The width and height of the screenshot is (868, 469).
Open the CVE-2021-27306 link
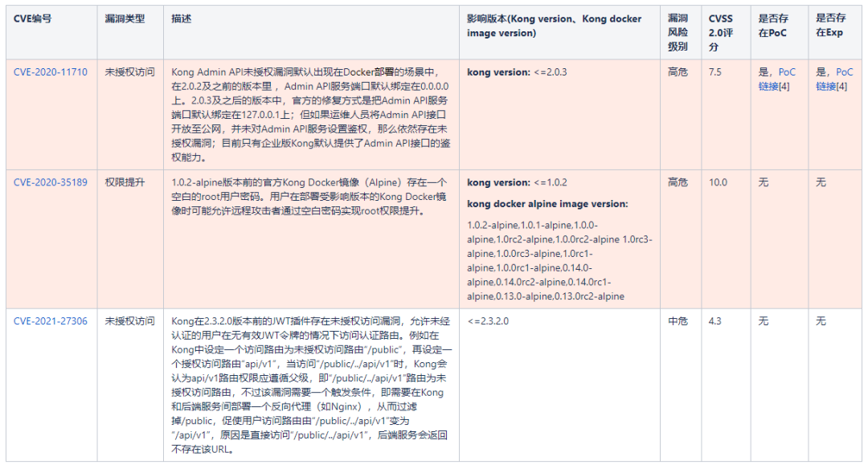[x=51, y=321]
